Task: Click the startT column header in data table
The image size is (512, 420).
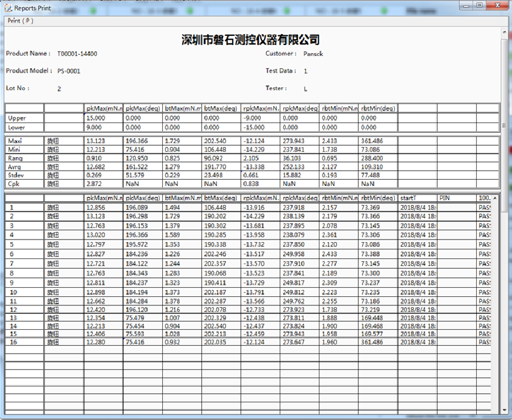Action: (417, 198)
